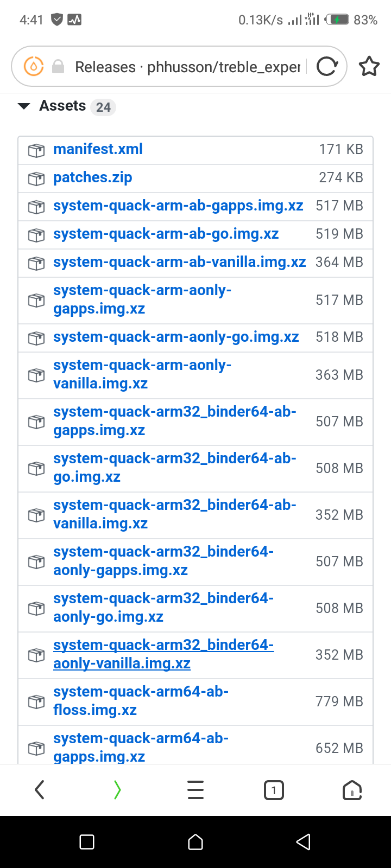Download manifest.xml
Image resolution: width=391 pixels, height=868 pixels.
tap(98, 149)
